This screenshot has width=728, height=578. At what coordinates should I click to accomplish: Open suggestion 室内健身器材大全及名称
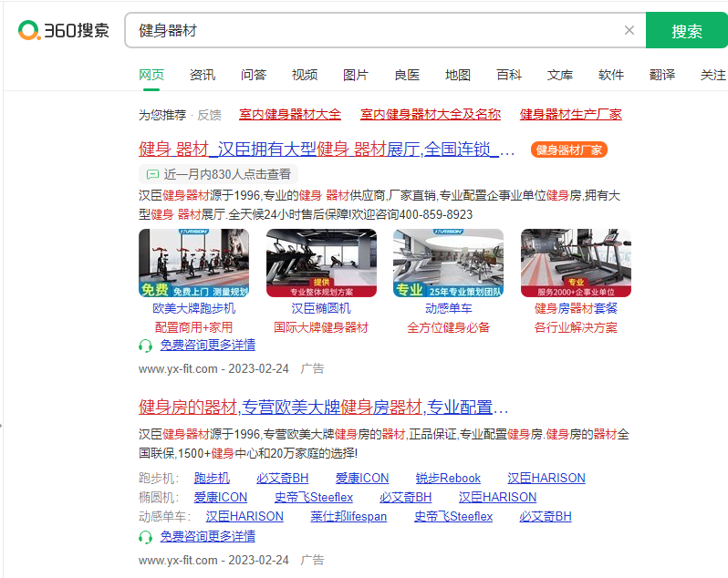(x=431, y=114)
